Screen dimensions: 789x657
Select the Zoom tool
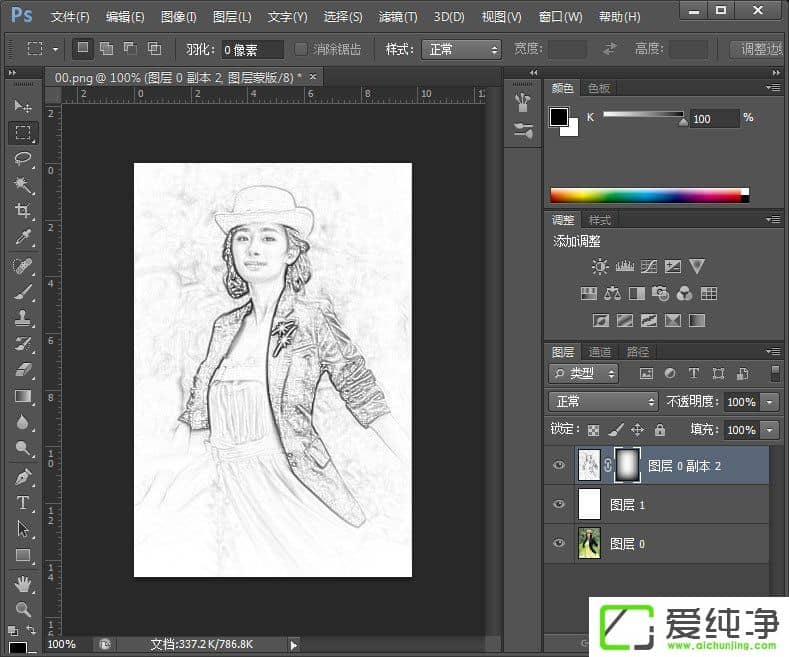point(23,608)
